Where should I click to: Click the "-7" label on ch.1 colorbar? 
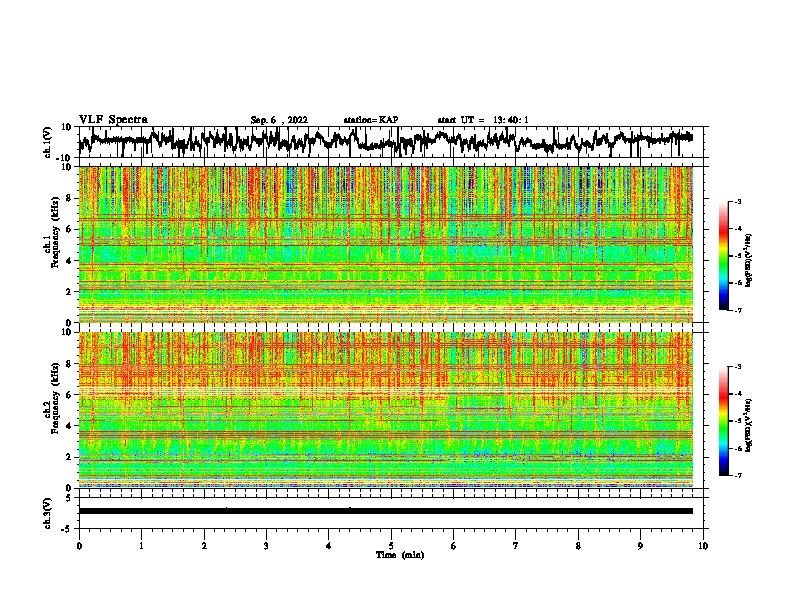pos(738,310)
